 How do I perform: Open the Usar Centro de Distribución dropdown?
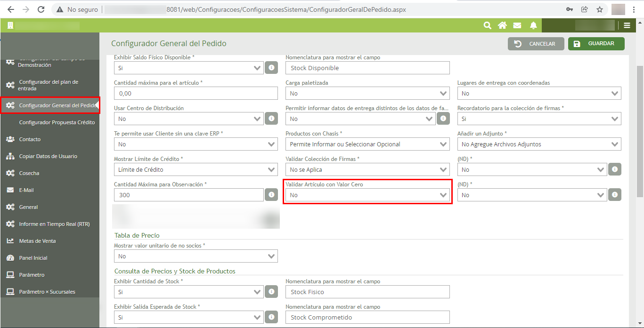click(x=189, y=119)
